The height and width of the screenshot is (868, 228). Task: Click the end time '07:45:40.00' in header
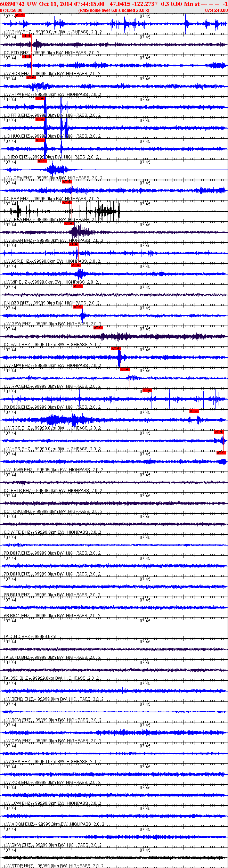pos(216,10)
